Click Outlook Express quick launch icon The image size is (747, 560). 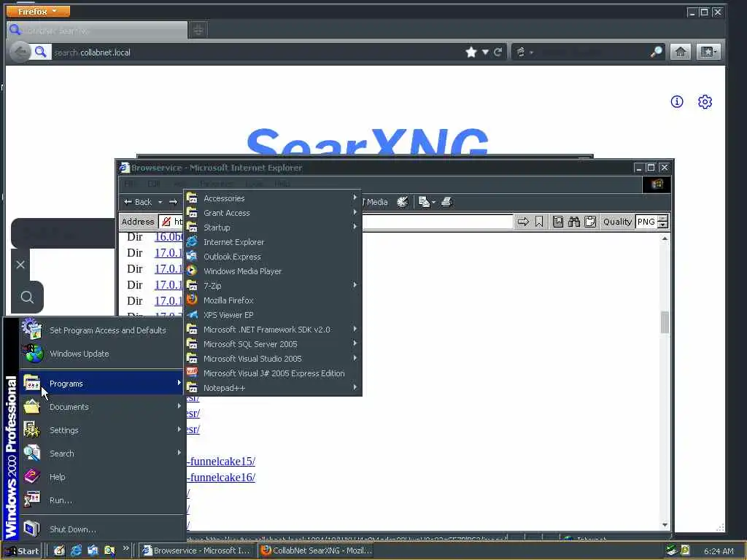tap(93, 551)
